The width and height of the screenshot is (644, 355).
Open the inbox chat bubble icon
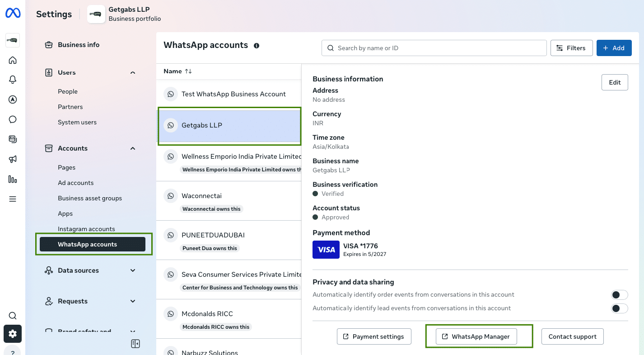click(x=13, y=119)
